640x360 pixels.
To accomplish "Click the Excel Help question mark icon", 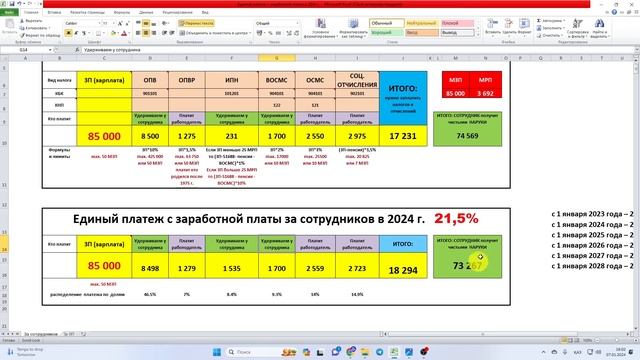I will pos(614,13).
